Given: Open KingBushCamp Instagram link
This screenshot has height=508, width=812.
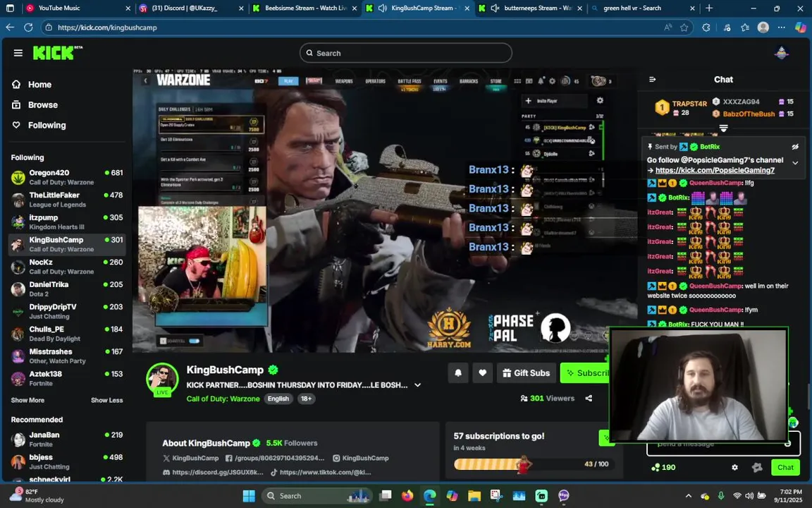Looking at the screenshot, I should pyautogui.click(x=360, y=458).
